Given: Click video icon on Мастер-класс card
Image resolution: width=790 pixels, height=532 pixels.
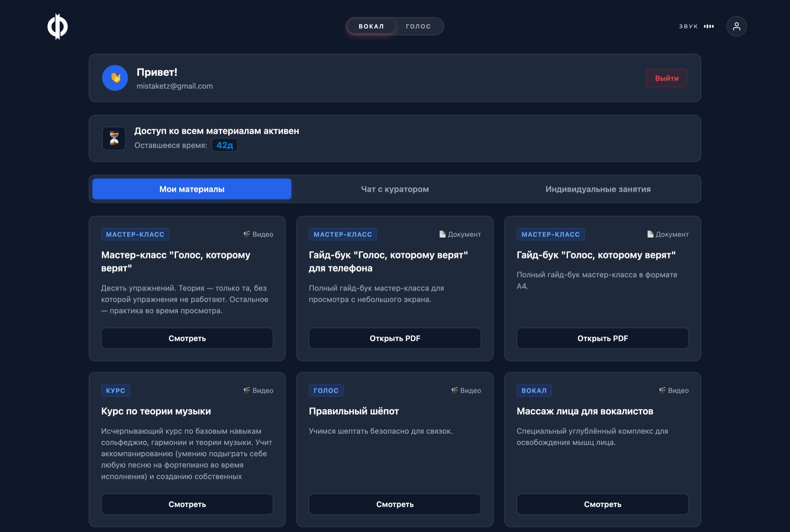Looking at the screenshot, I should 247,234.
